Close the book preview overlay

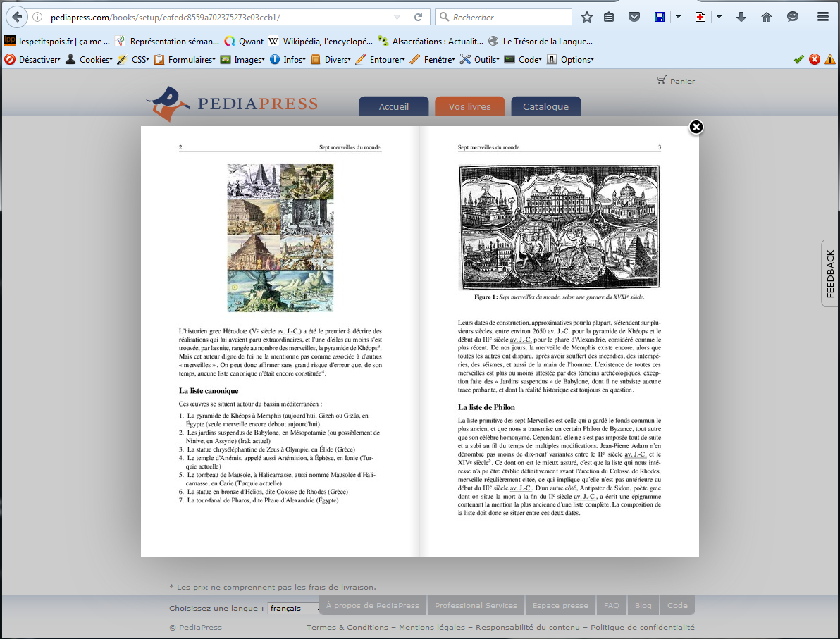tap(696, 127)
